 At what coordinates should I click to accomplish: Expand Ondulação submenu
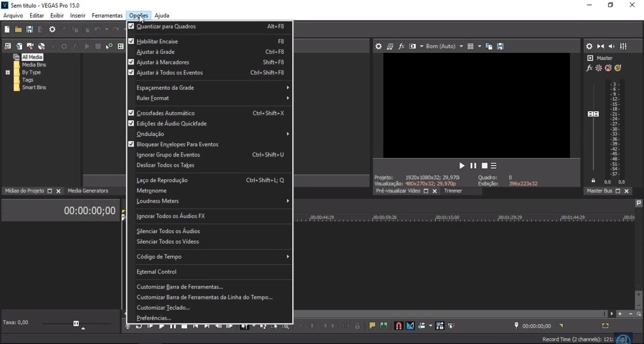[210, 134]
